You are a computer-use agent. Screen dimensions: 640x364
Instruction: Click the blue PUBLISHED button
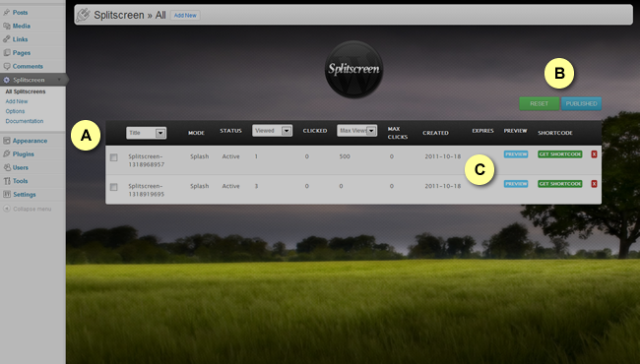pyautogui.click(x=581, y=103)
